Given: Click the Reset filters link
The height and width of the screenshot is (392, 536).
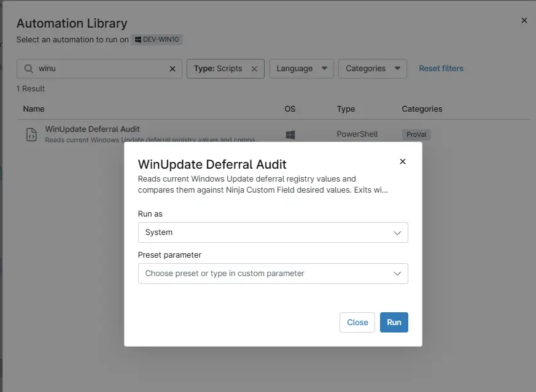Looking at the screenshot, I should click(x=441, y=68).
